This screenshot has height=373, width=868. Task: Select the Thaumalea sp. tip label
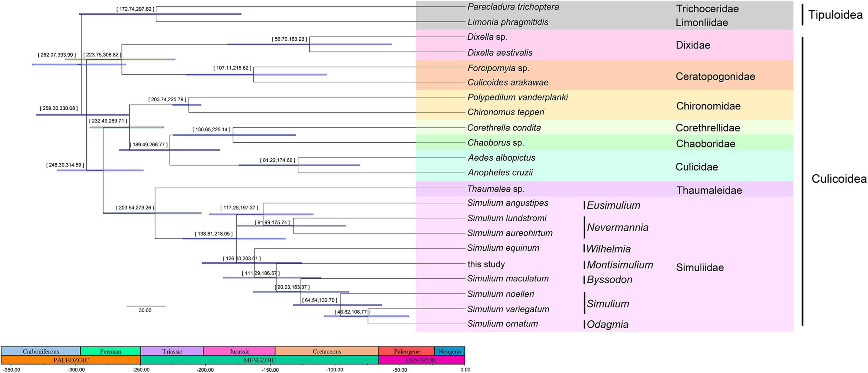[x=496, y=189]
